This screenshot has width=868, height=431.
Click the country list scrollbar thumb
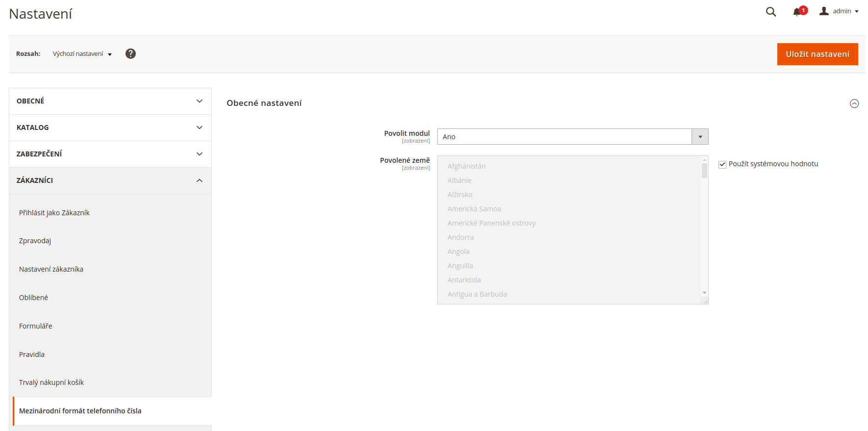click(x=704, y=171)
